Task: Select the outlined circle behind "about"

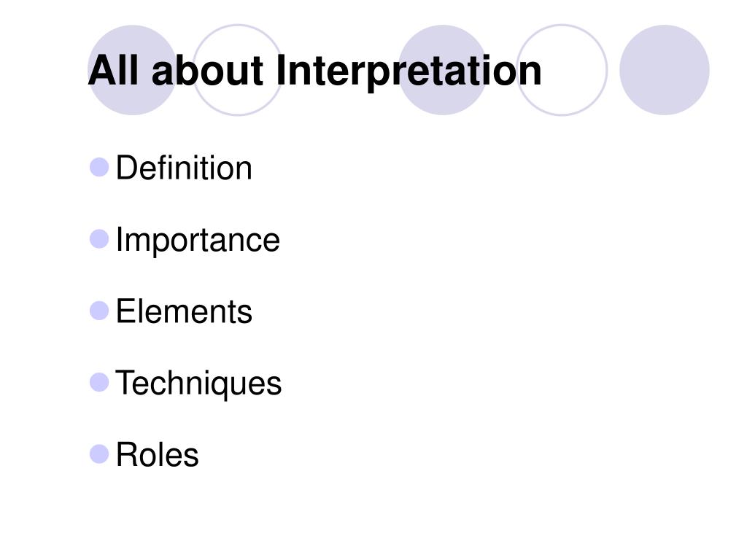Action: (238, 70)
